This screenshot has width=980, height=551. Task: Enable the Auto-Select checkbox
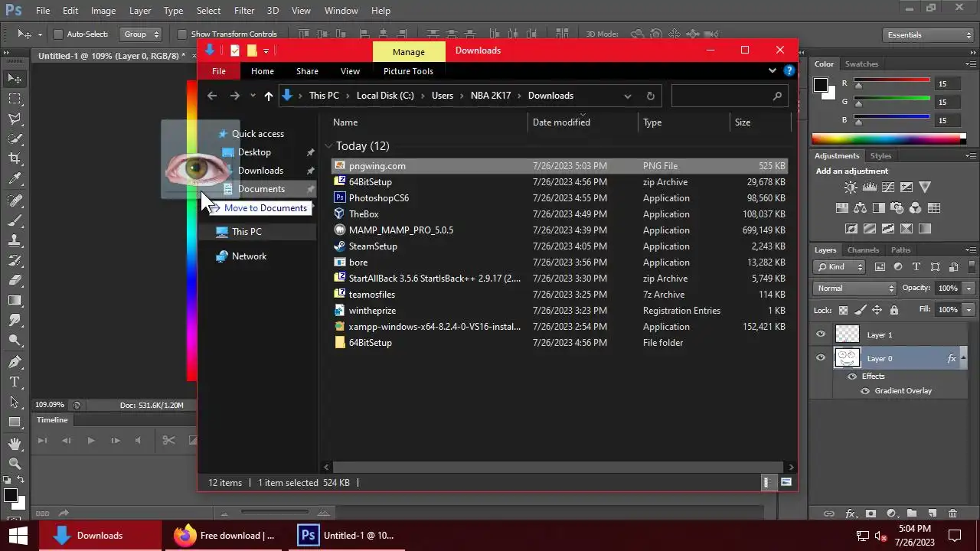click(x=57, y=34)
